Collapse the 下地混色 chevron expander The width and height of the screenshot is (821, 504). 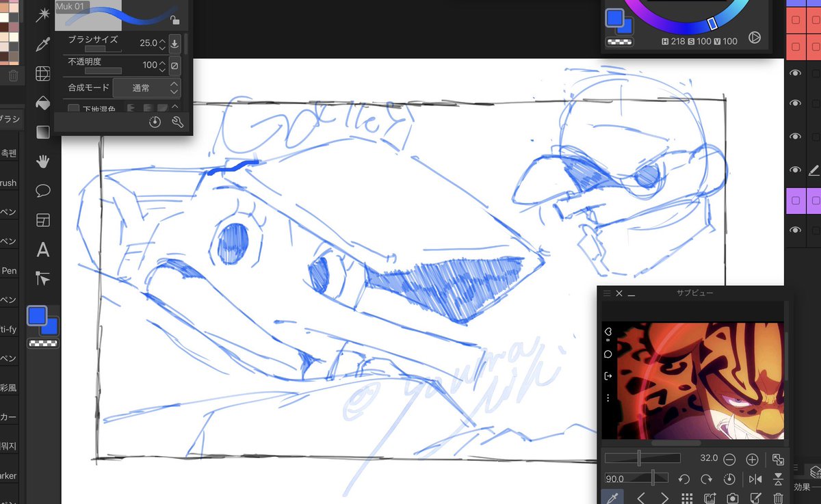174,107
